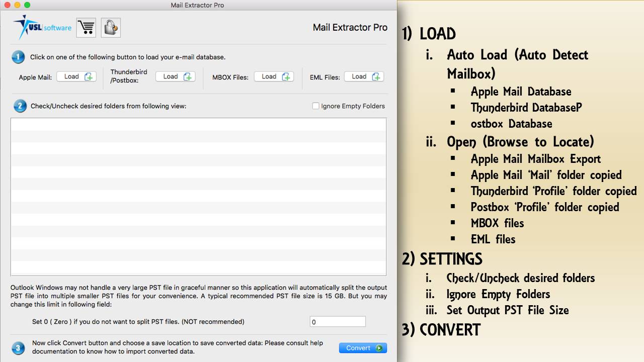The height and width of the screenshot is (362, 644).
Task: Click 'Apple Mail Mailbox Export' in slide
Action: point(535,159)
